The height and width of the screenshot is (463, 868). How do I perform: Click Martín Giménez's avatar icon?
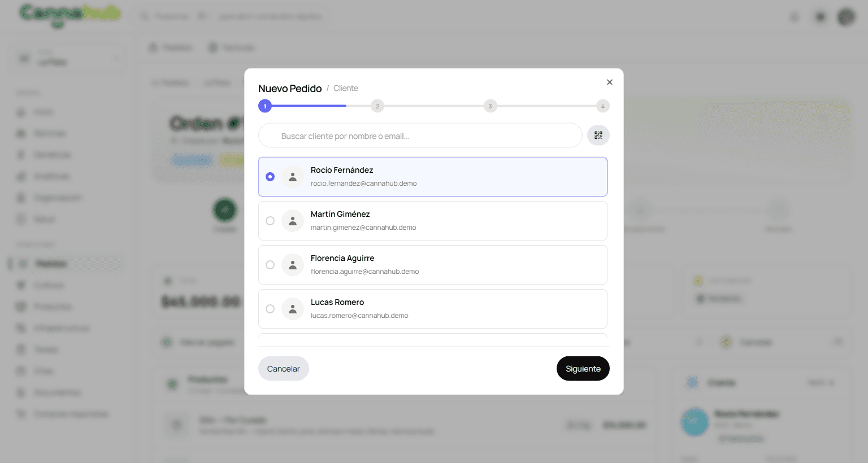[x=293, y=221]
